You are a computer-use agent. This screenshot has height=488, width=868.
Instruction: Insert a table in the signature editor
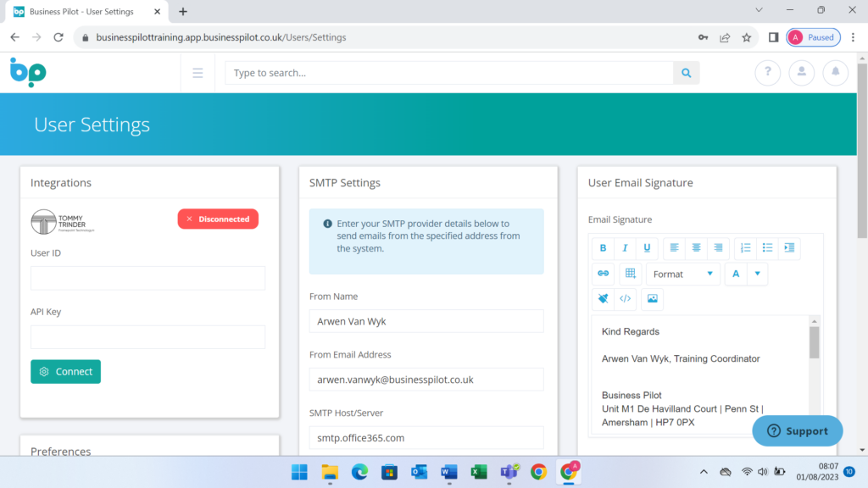tap(629, 274)
